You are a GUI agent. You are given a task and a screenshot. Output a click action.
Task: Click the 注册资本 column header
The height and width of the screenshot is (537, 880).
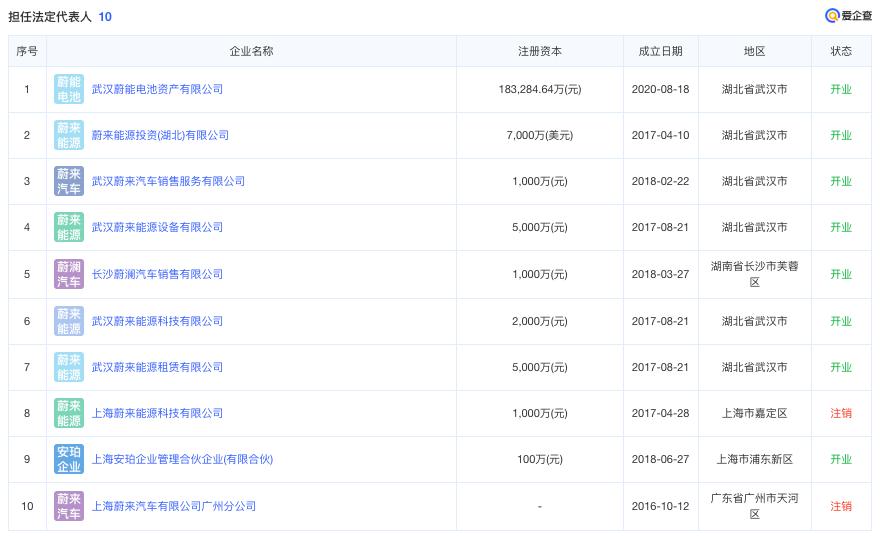pyautogui.click(x=540, y=51)
